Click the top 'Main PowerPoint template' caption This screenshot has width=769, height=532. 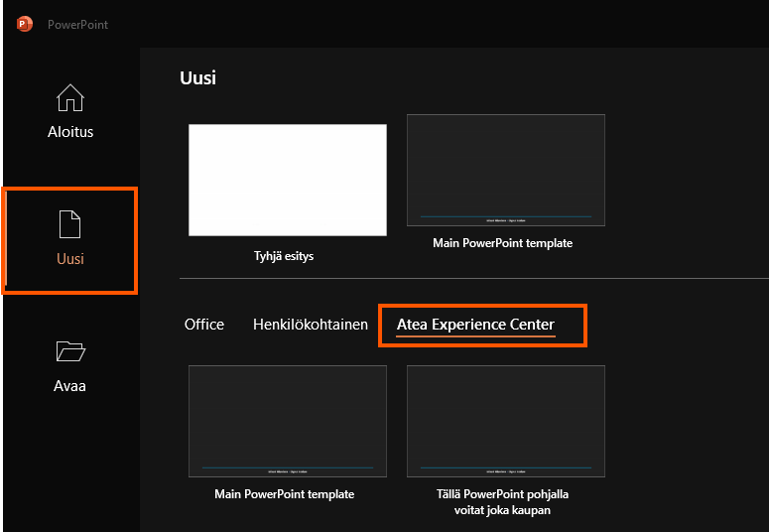tap(502, 243)
